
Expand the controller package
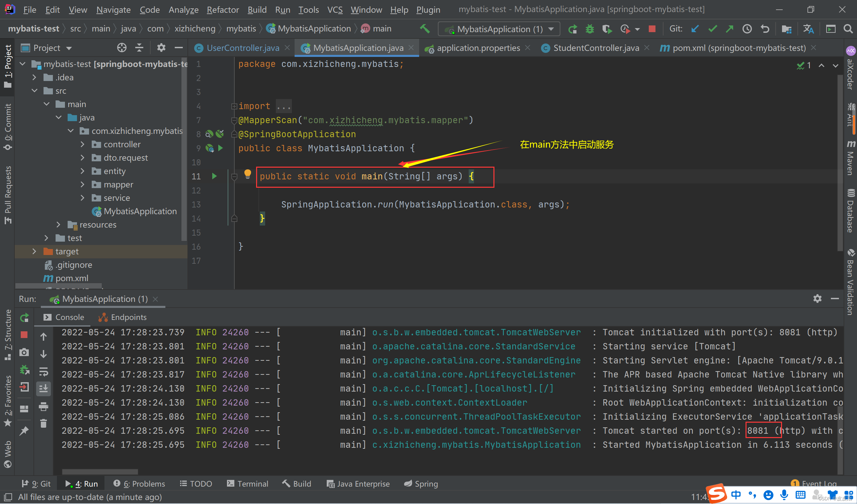click(82, 144)
